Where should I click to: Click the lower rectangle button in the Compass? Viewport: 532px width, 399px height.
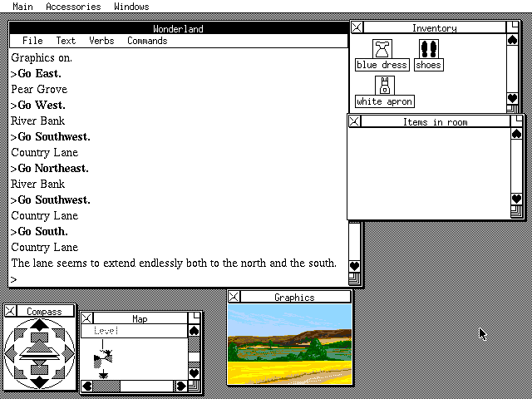coord(39,369)
